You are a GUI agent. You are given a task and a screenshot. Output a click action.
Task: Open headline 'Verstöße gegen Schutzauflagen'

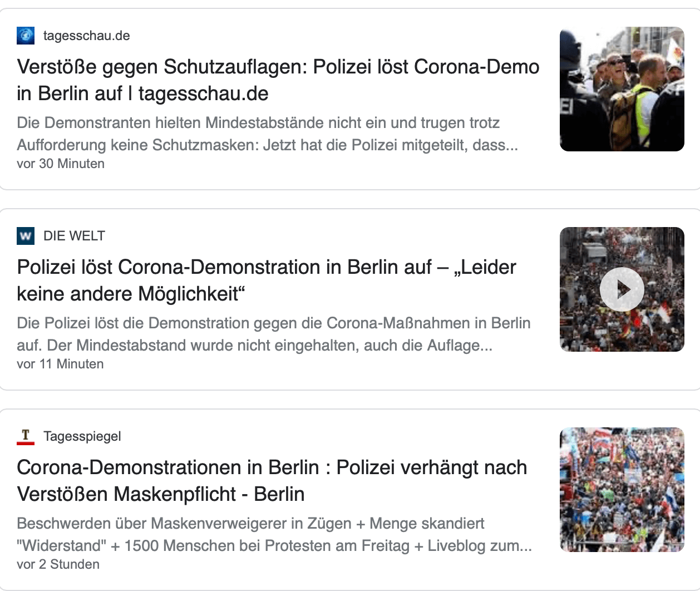coord(278,67)
